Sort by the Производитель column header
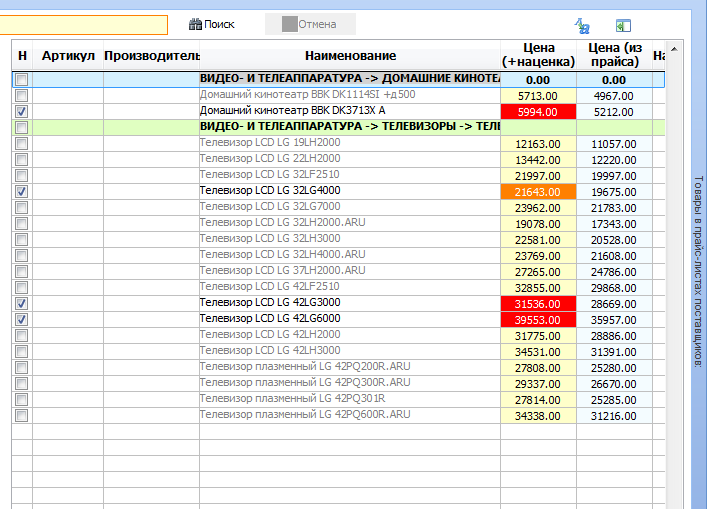 (x=152, y=56)
